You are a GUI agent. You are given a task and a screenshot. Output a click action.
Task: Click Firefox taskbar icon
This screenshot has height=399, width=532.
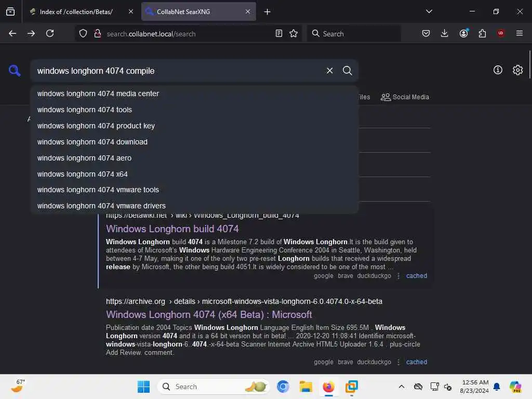pos(328,387)
